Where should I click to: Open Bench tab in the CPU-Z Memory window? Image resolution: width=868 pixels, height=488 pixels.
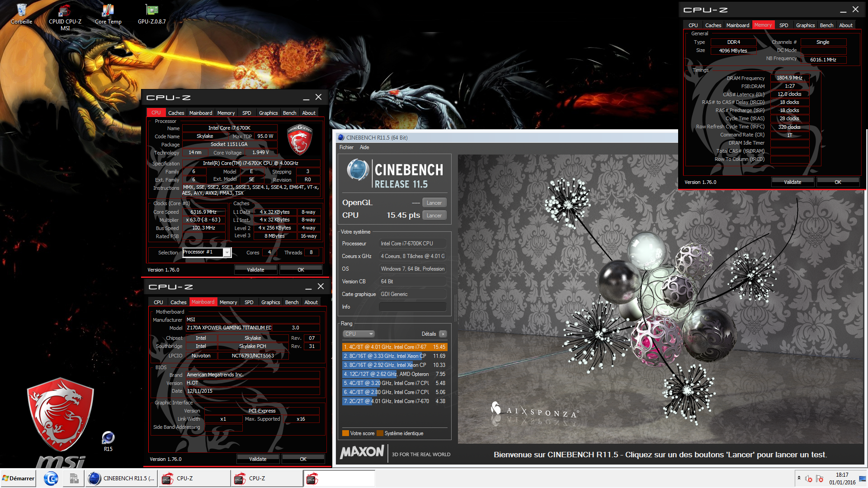pyautogui.click(x=826, y=25)
